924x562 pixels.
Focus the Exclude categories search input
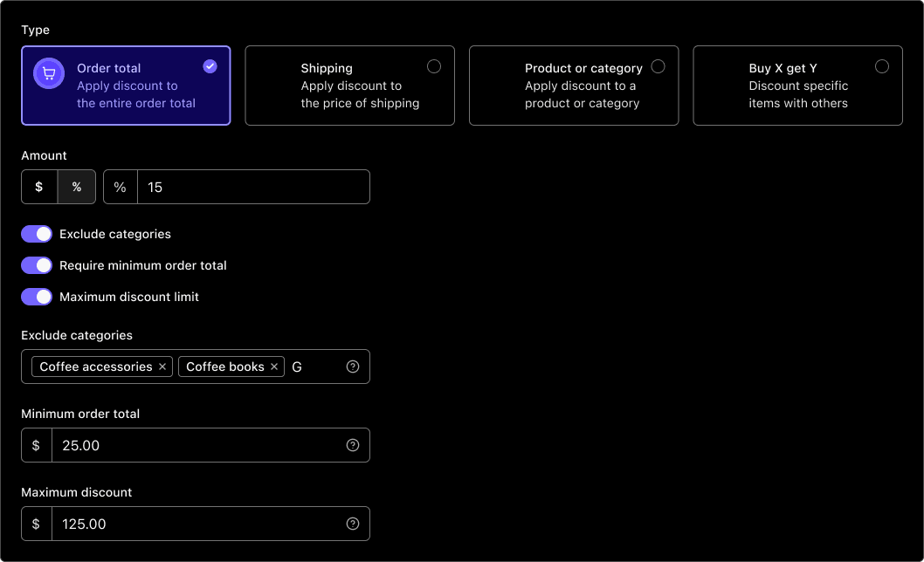click(314, 367)
